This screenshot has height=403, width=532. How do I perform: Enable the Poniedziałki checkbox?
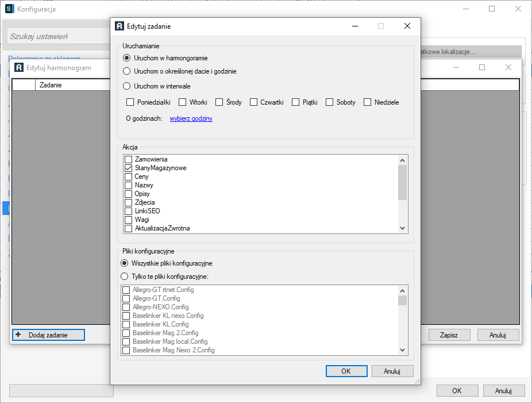point(130,102)
